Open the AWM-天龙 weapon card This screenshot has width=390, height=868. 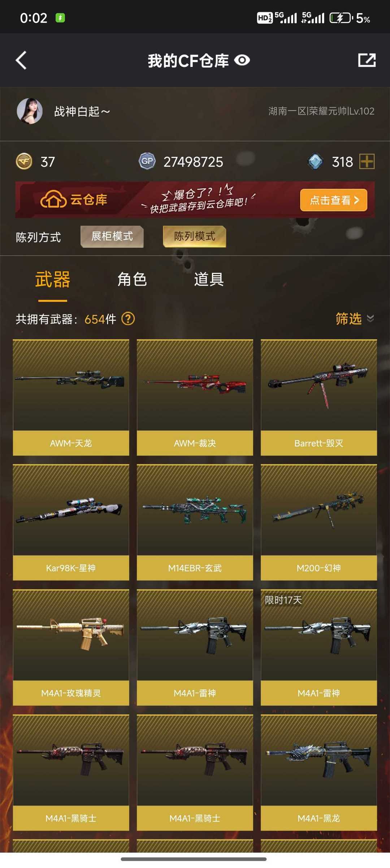(x=71, y=397)
